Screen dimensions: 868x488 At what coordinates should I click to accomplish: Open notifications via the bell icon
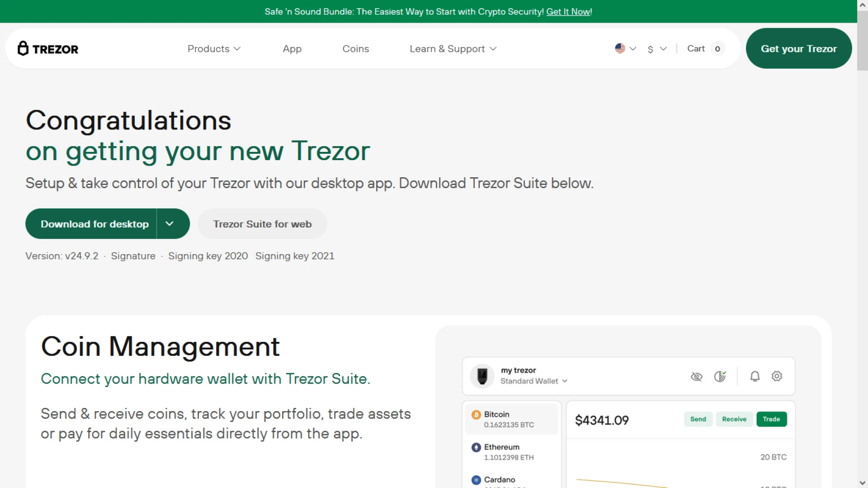pos(754,376)
